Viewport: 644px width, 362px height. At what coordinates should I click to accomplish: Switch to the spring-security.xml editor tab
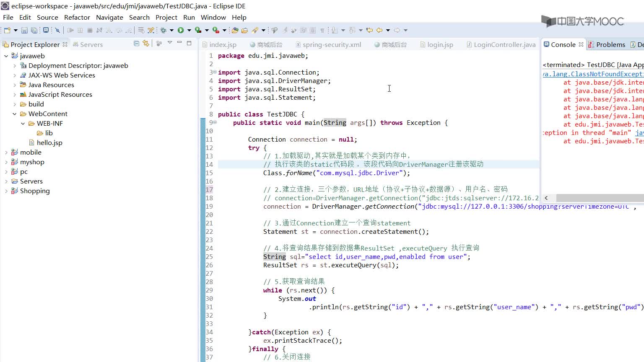pos(328,44)
